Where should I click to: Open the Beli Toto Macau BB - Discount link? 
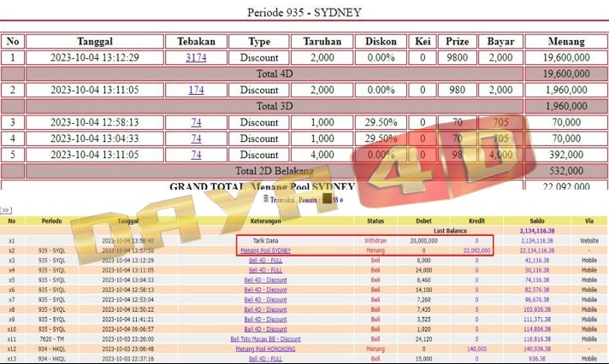click(x=265, y=339)
